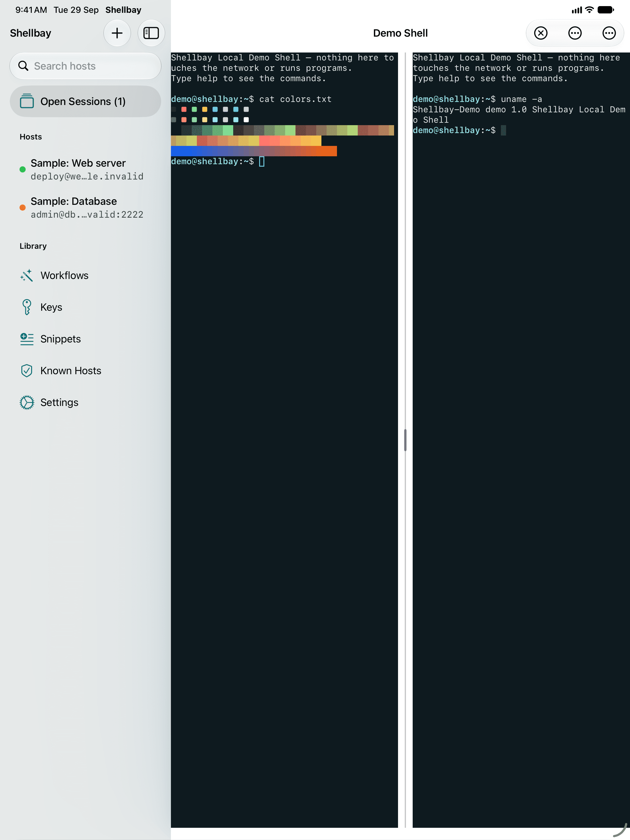Focus right terminal prompt cursor
This screenshot has width=630, height=840.
point(503,131)
